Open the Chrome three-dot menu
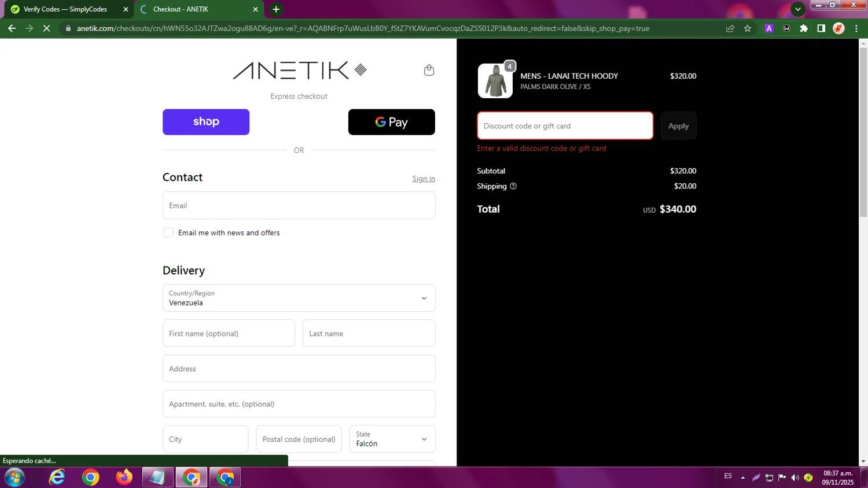The height and width of the screenshot is (488, 868). pos(856,28)
